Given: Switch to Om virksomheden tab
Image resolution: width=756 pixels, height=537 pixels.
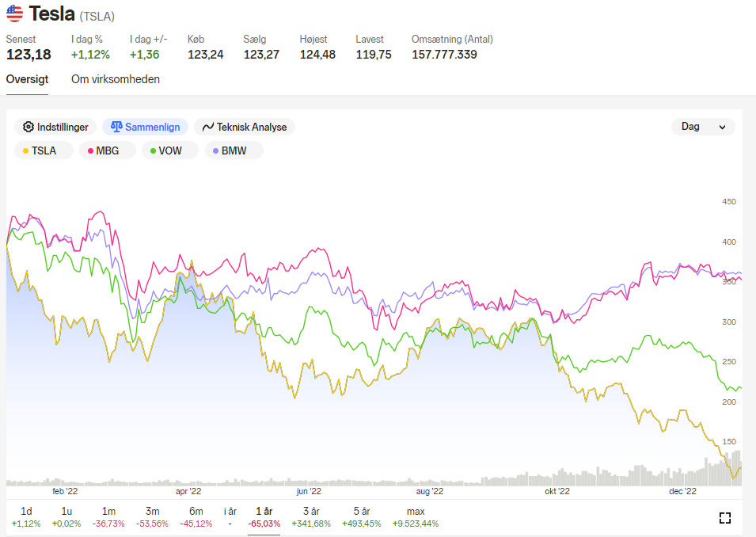Looking at the screenshot, I should pyautogui.click(x=116, y=79).
